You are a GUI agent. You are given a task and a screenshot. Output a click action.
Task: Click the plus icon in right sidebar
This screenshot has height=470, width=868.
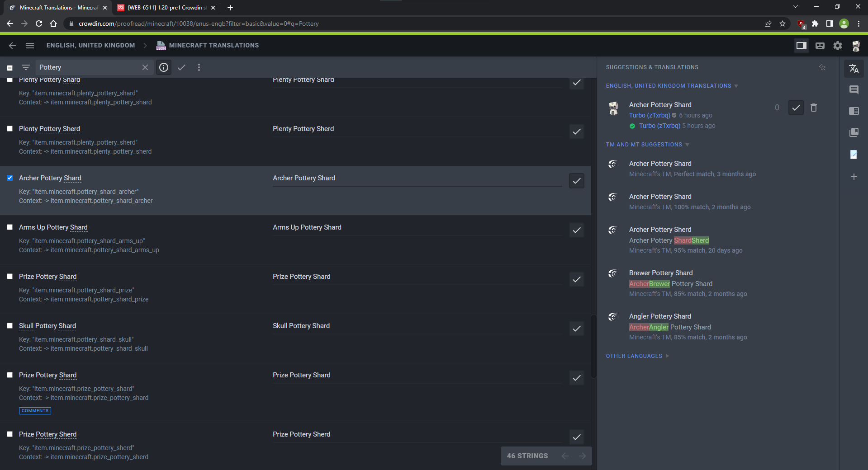coord(854,177)
